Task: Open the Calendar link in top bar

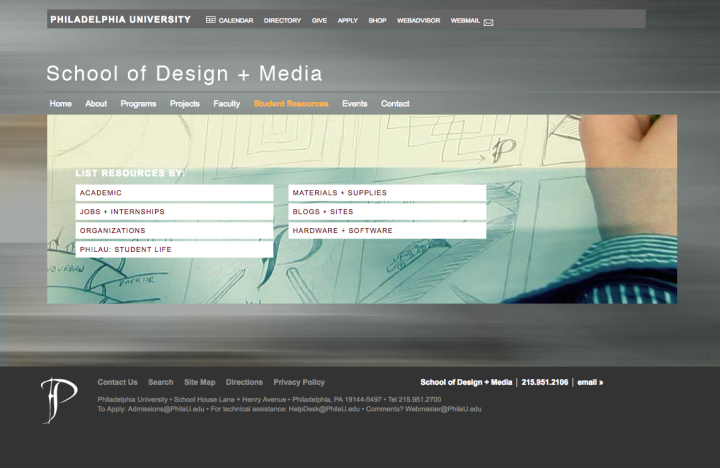Action: click(236, 20)
